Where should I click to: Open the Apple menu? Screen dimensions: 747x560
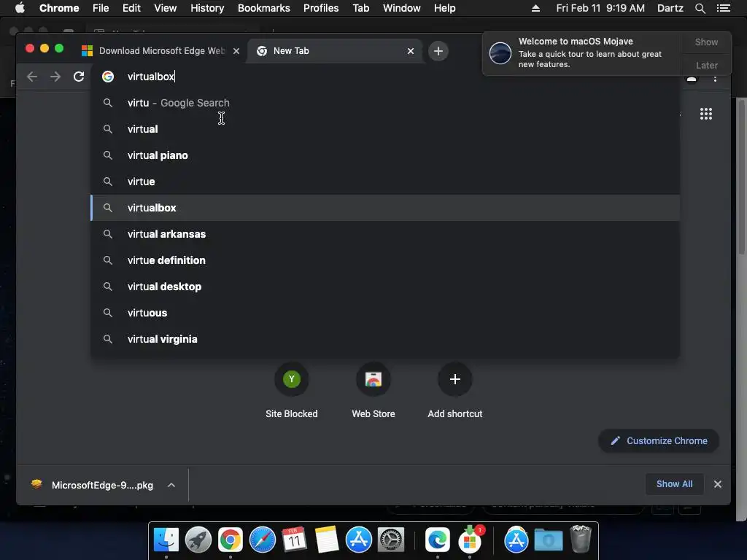[20, 8]
